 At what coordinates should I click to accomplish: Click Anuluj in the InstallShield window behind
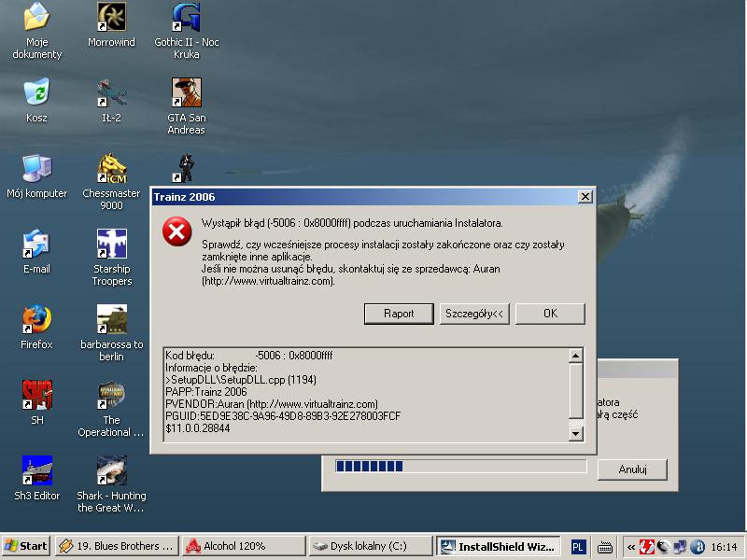[x=632, y=469]
